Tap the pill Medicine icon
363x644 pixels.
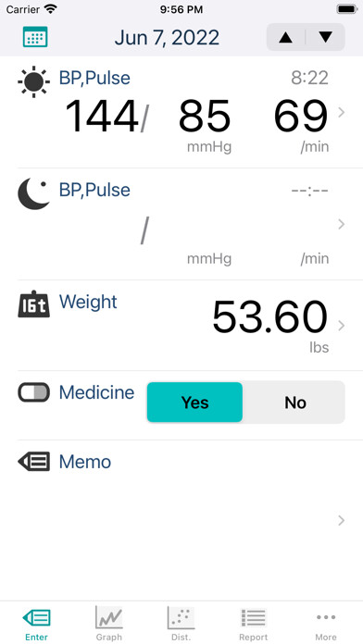(33, 392)
